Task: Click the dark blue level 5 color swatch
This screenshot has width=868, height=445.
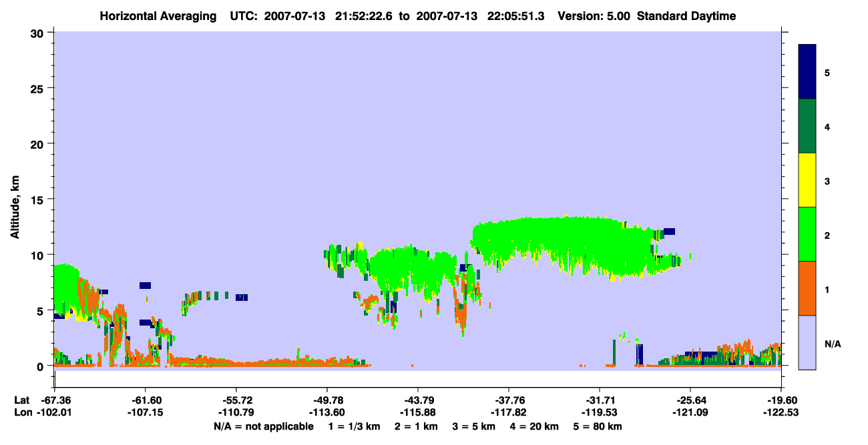Action: click(x=807, y=72)
